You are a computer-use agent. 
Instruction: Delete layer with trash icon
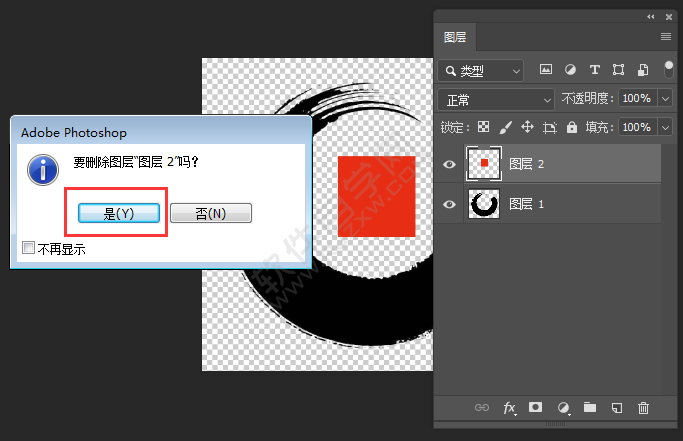[x=643, y=408]
